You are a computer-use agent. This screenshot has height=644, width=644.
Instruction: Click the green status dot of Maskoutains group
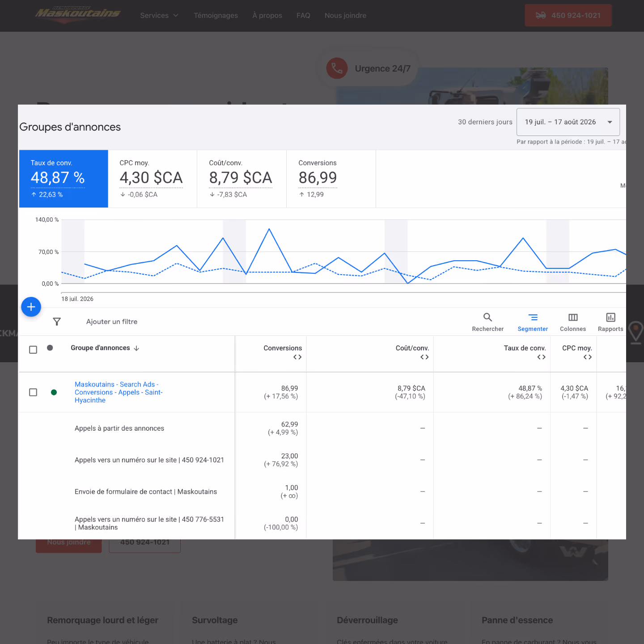pos(54,392)
